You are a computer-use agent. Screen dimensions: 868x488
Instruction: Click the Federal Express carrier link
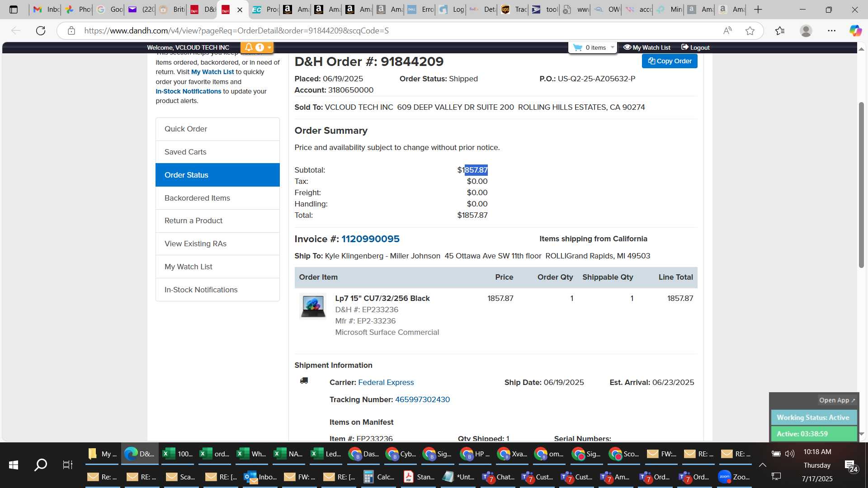coord(386,382)
